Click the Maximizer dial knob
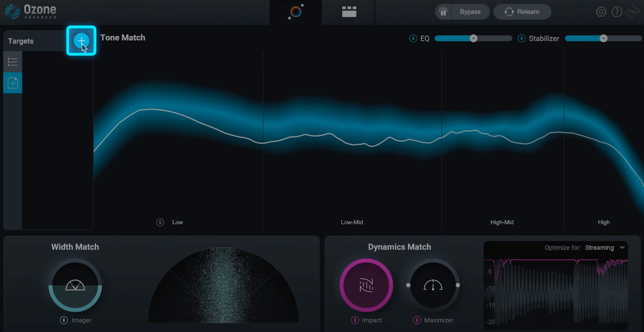The image size is (644, 332). (x=433, y=285)
